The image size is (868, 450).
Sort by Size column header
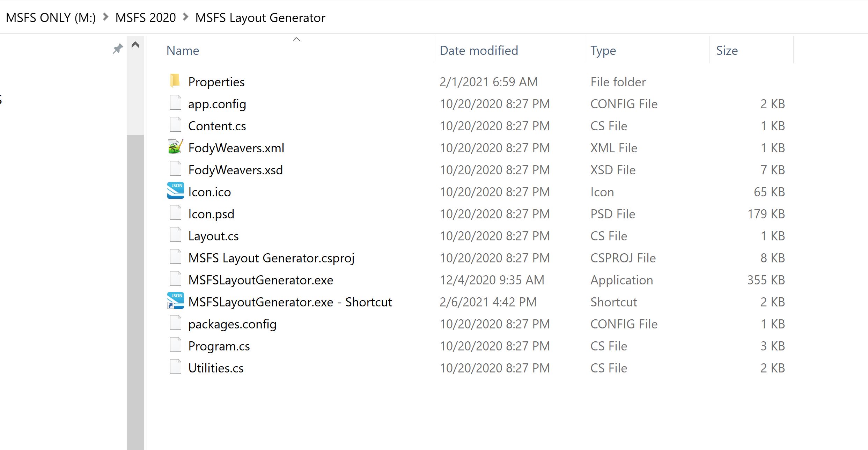click(751, 50)
